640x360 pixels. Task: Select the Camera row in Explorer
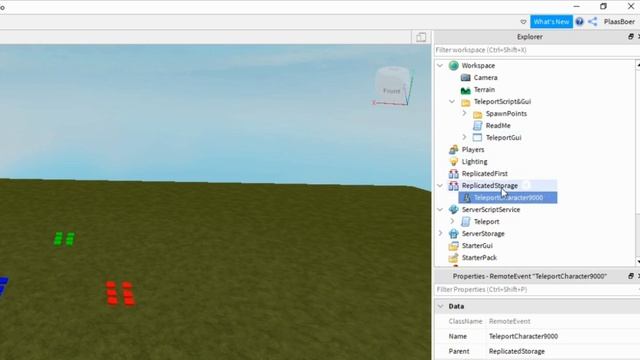[x=485, y=78]
